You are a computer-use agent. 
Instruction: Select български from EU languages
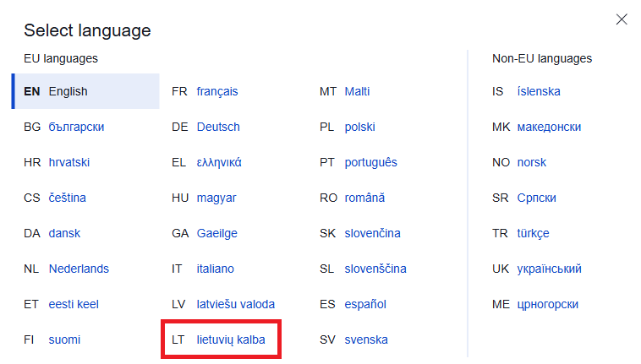coord(76,127)
